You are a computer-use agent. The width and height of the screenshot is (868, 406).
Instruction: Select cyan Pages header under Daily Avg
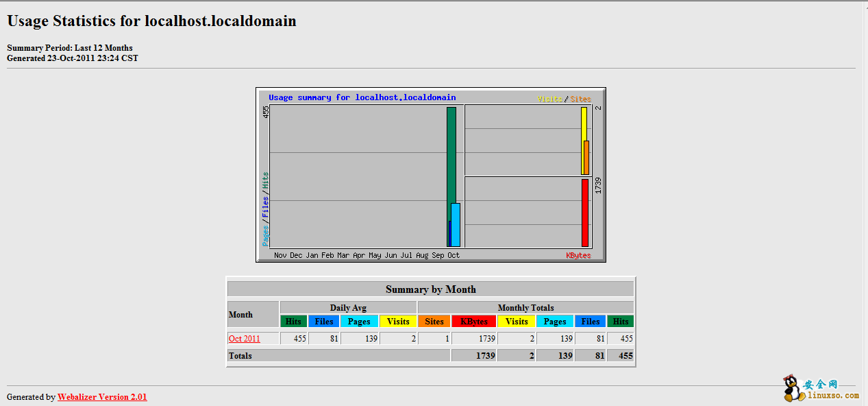click(359, 322)
